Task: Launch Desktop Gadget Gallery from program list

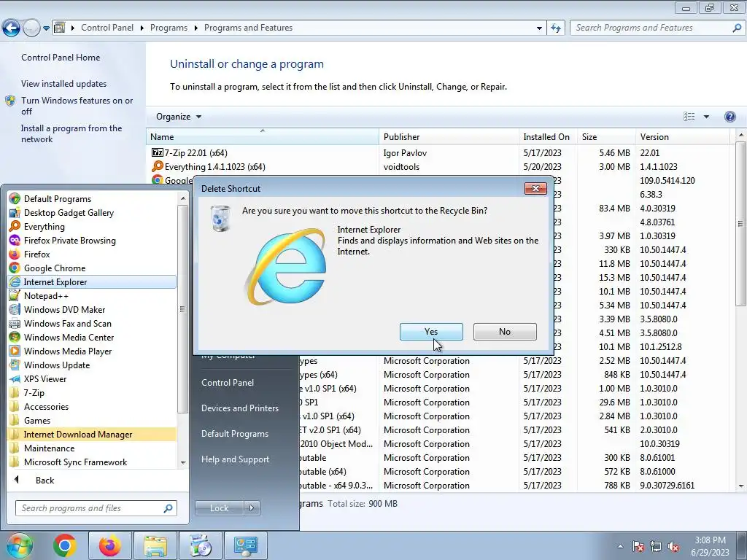Action: pos(69,212)
